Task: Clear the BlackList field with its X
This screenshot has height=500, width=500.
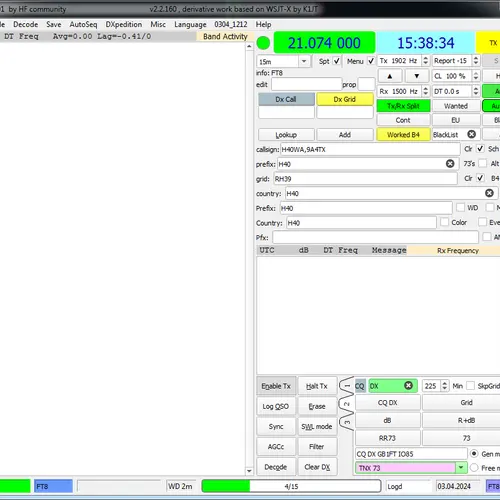Action: (x=471, y=134)
